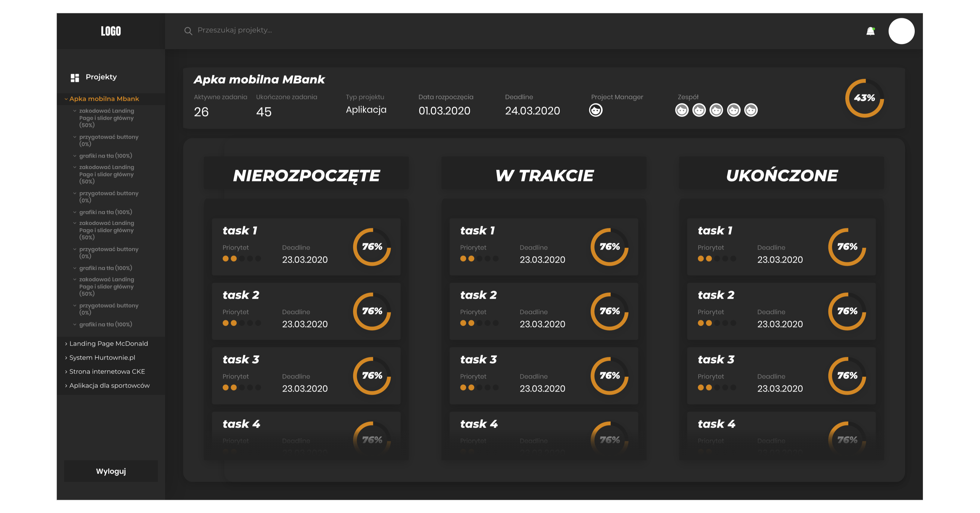Open Strona internetowa CKE project

(107, 371)
